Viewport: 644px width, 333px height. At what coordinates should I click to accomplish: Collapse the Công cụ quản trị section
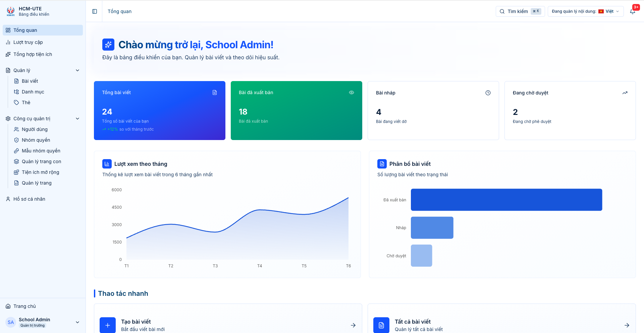coord(77,119)
